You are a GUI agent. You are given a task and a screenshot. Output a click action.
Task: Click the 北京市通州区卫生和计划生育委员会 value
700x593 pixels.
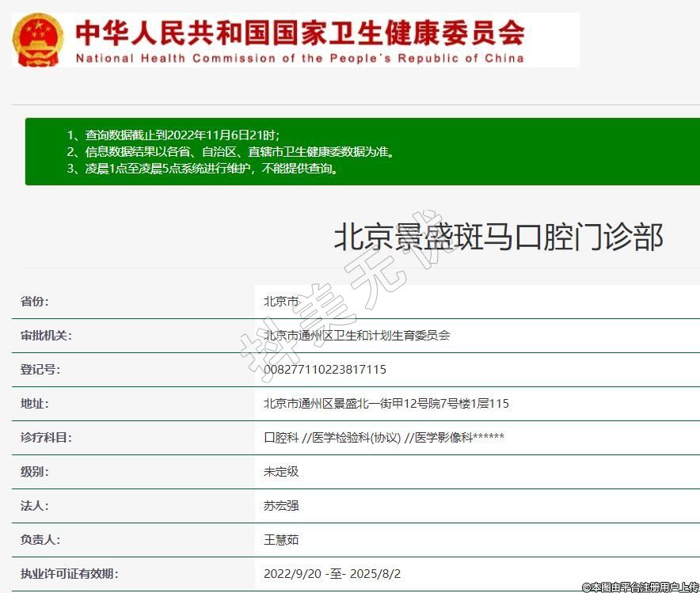coord(356,336)
